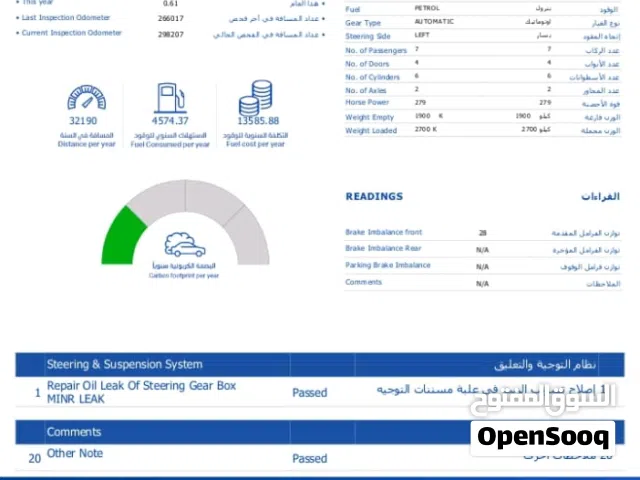Click the READINGS heading

coord(374,196)
